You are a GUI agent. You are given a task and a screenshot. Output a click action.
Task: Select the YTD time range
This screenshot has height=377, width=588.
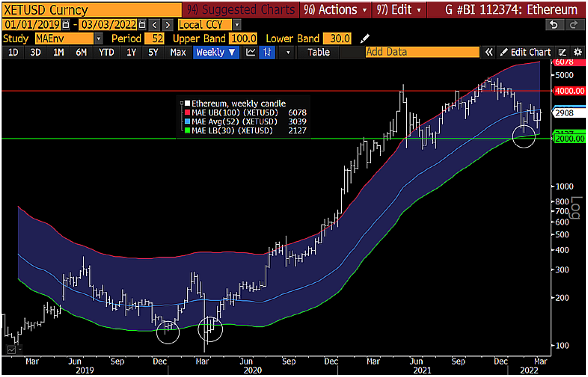pyautogui.click(x=106, y=52)
